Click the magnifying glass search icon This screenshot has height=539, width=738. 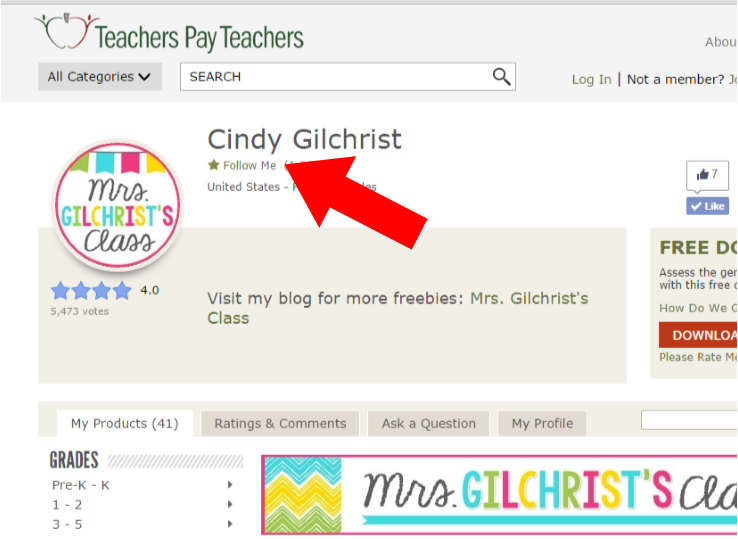501,76
